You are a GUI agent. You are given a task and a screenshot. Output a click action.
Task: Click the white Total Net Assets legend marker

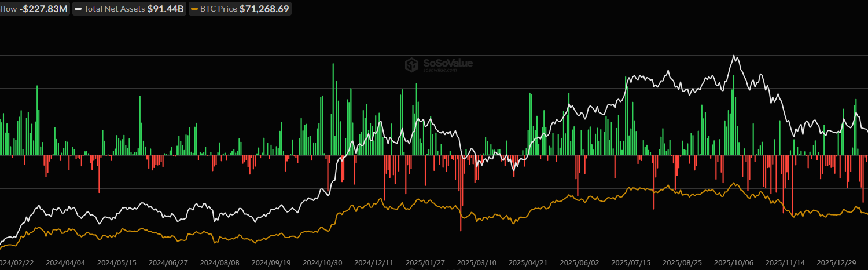click(78, 9)
